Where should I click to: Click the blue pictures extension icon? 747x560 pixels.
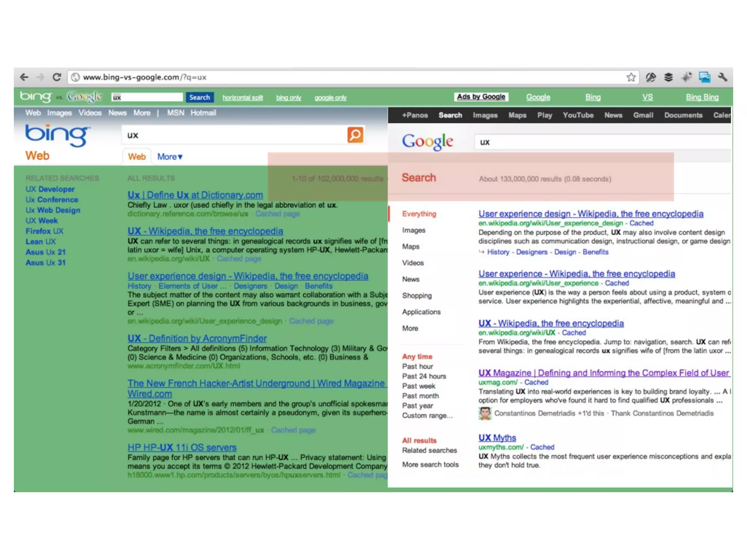pos(704,77)
